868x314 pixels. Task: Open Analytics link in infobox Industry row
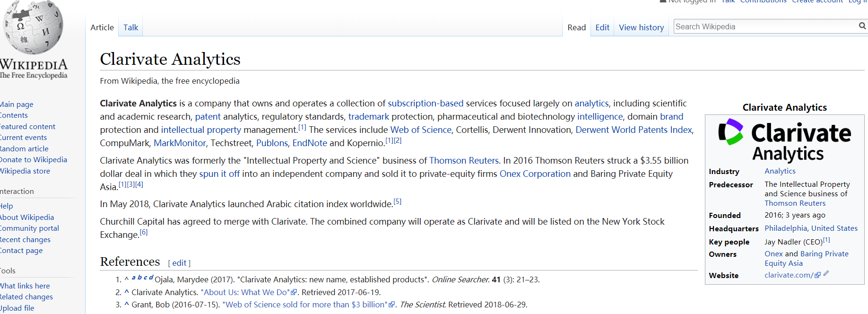pos(780,171)
